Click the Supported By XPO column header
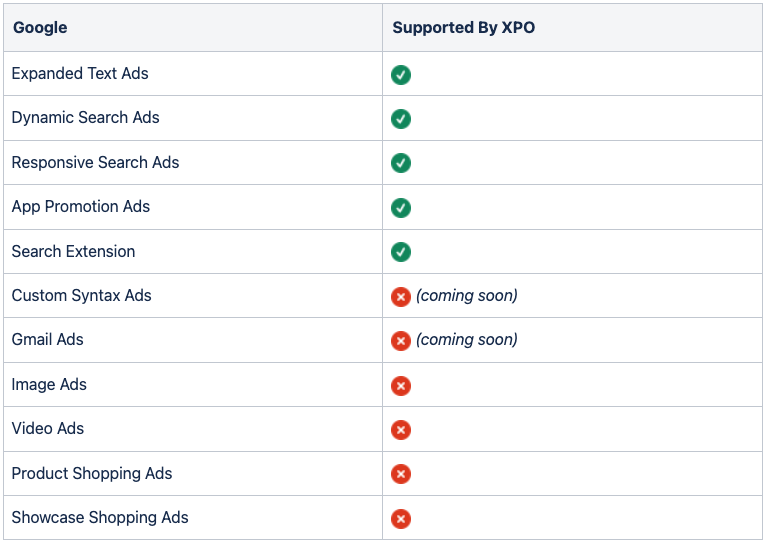This screenshot has height=542, width=766. click(463, 28)
